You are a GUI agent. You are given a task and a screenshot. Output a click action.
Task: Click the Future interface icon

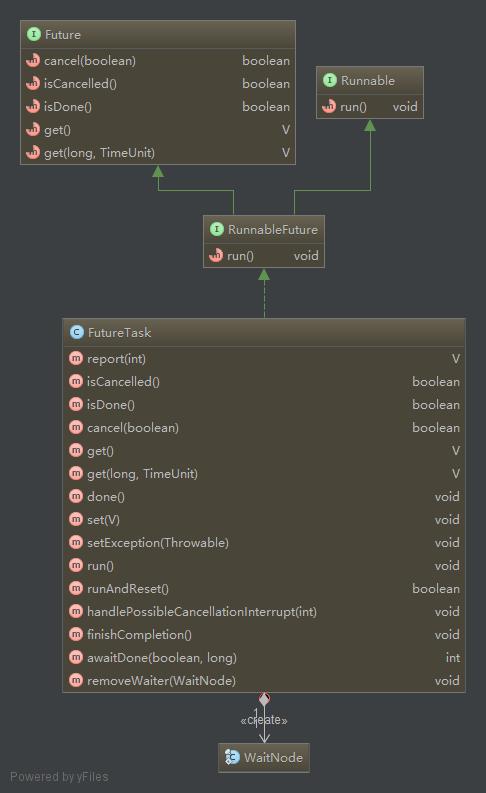click(x=33, y=34)
